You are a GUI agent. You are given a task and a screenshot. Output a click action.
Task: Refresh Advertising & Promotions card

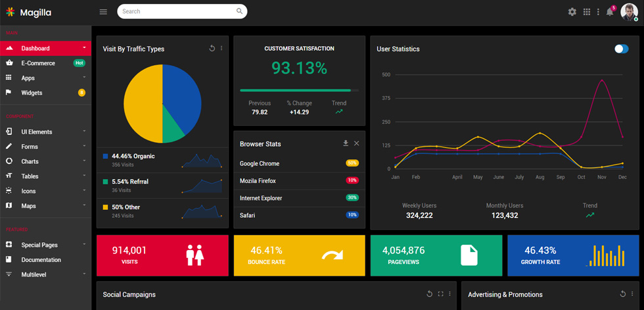pos(623,294)
